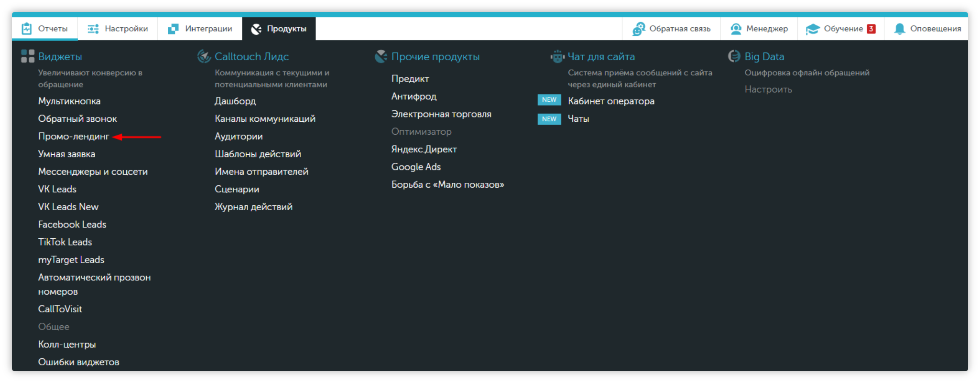Click the Calltouch Лидс section icon
Viewport: 980px width, 383px height.
(x=204, y=56)
